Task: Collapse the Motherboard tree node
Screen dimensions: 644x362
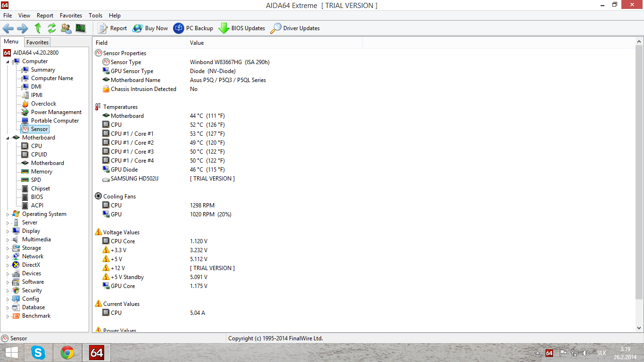Action: (8, 138)
